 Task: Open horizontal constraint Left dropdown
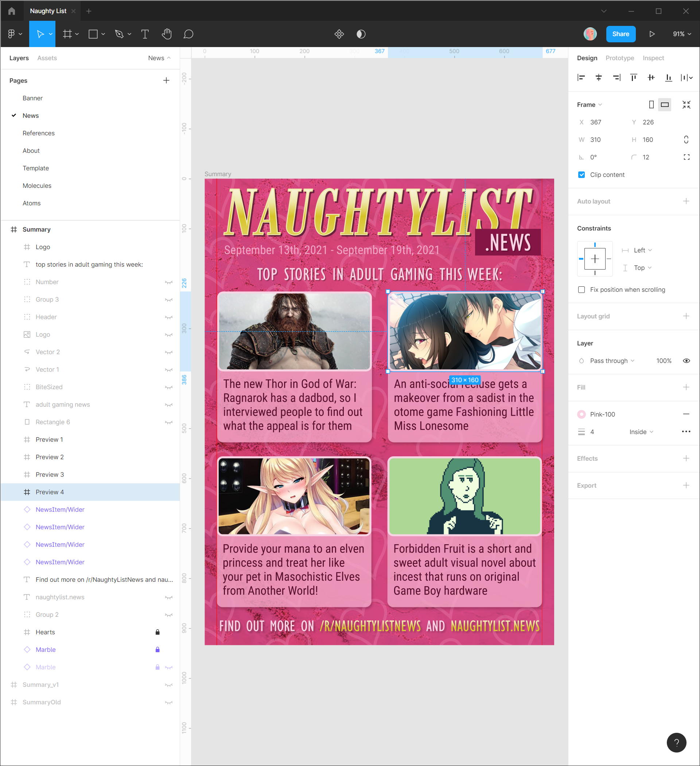pos(642,250)
